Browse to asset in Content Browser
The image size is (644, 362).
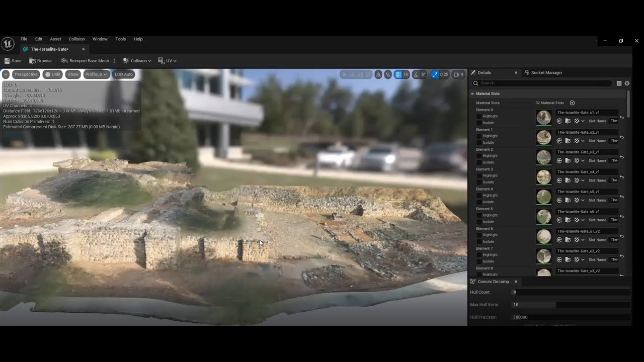point(41,61)
